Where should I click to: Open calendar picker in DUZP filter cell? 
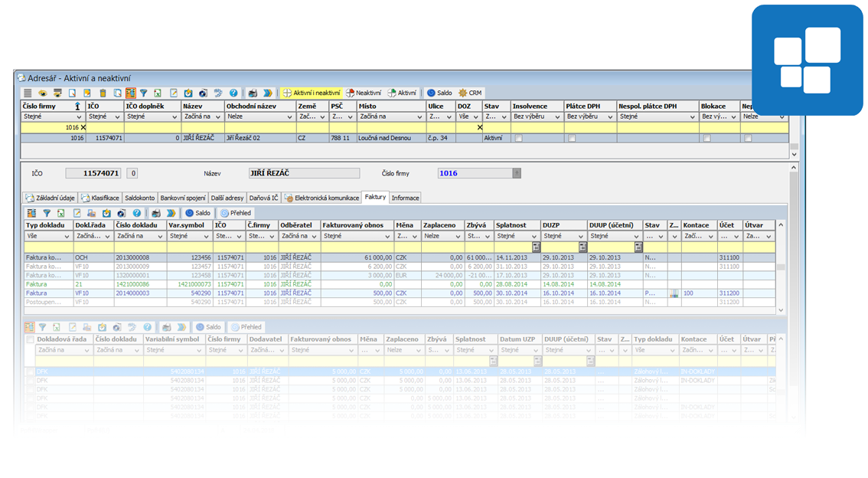click(x=582, y=247)
